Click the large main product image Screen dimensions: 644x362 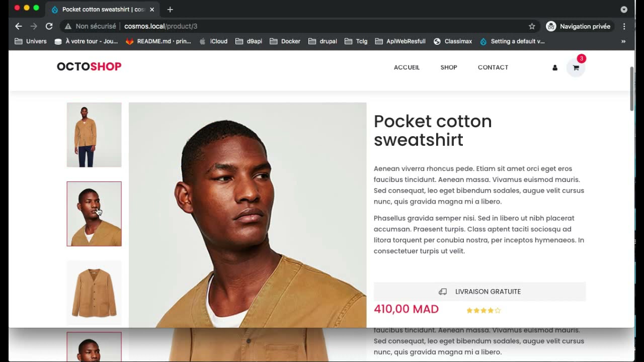248,215
